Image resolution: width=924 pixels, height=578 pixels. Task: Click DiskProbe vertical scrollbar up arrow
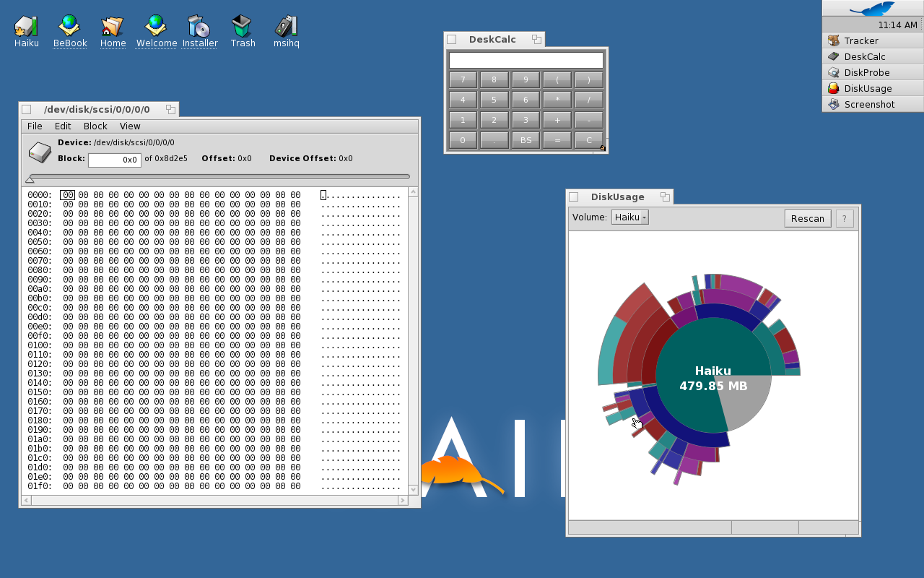coord(413,192)
